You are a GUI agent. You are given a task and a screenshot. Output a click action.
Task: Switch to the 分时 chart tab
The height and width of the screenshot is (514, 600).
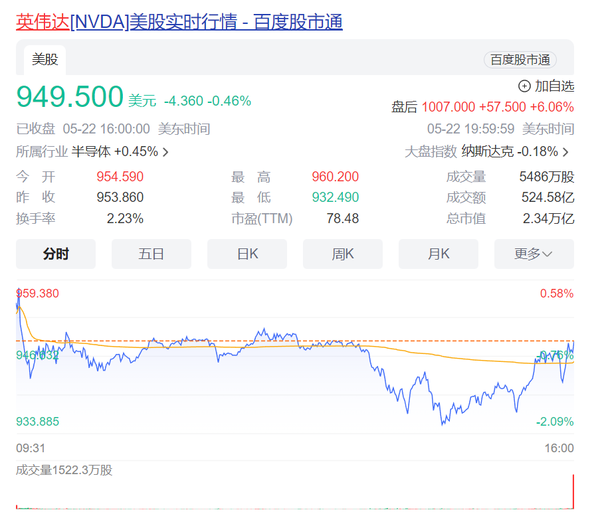56,254
